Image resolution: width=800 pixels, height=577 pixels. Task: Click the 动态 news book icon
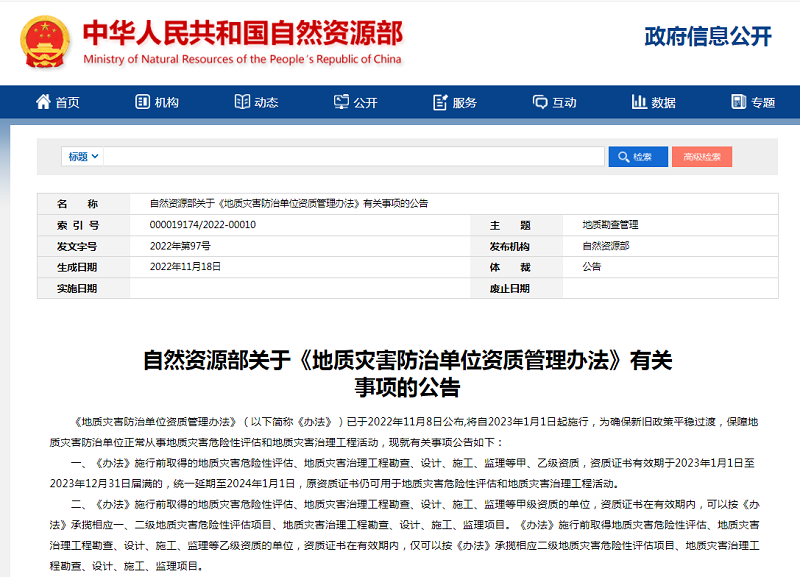click(242, 102)
